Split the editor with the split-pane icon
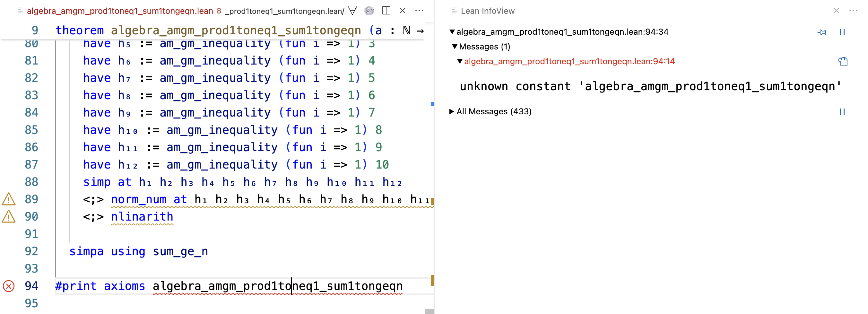868x314 pixels. 386,11
